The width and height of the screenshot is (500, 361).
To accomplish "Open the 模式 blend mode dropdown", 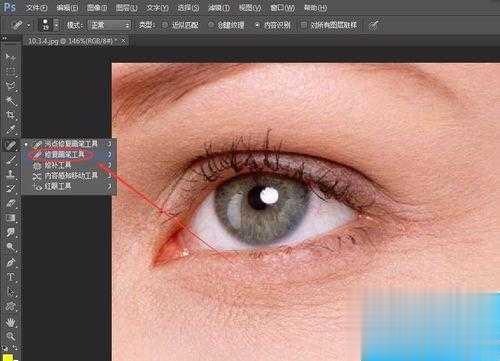I will tap(109, 25).
